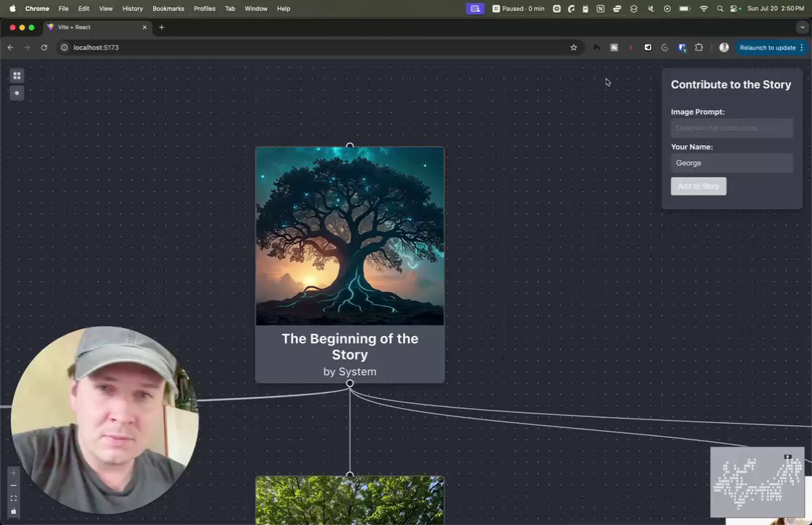Viewport: 812px width, 525px height.
Task: Reload the localhost page
Action: [x=44, y=47]
